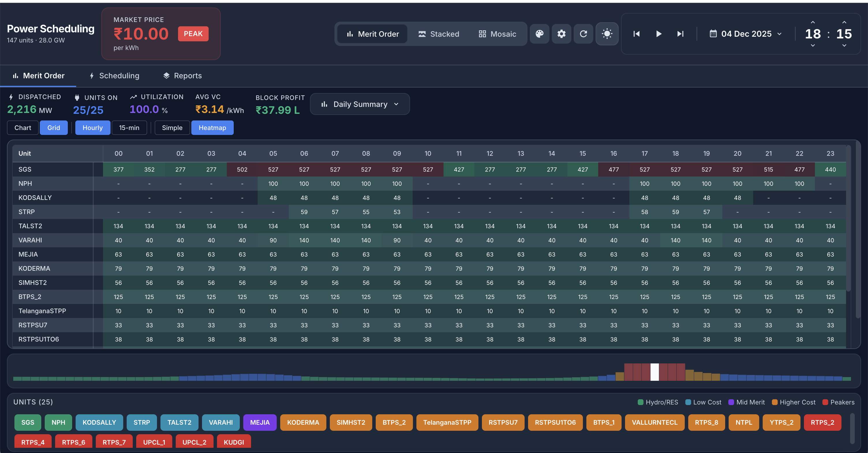Skip to the previous time block

point(636,34)
